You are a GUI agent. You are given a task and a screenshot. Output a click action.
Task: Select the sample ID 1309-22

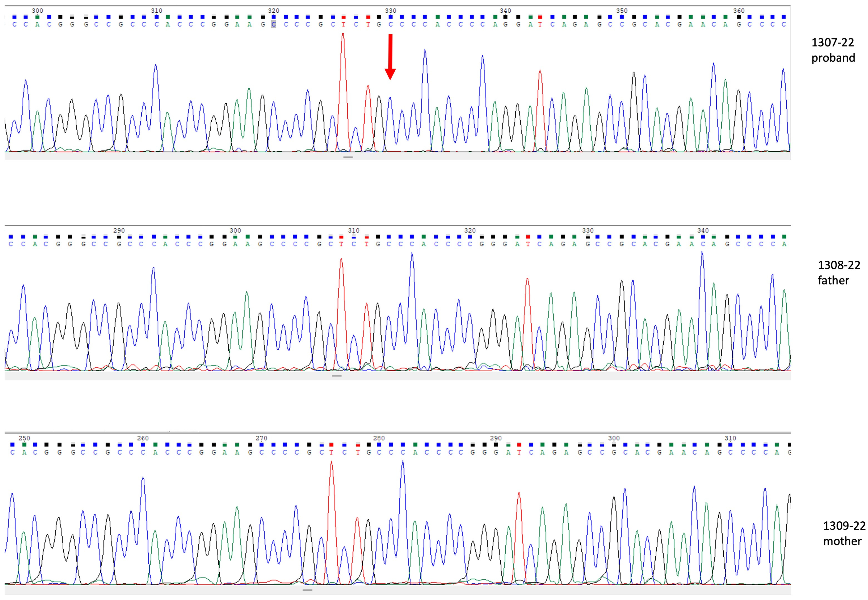click(844, 526)
